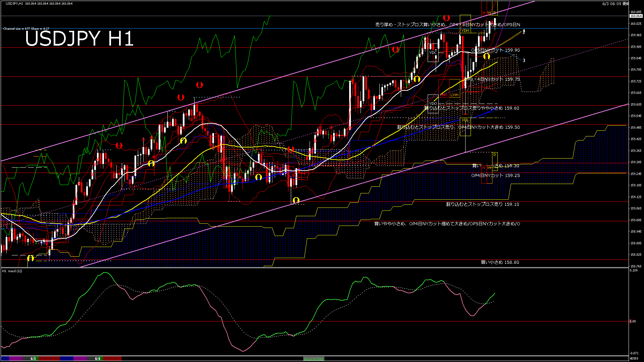Toggle the macd ON button
This screenshot has width=644, height=362.
314,359
